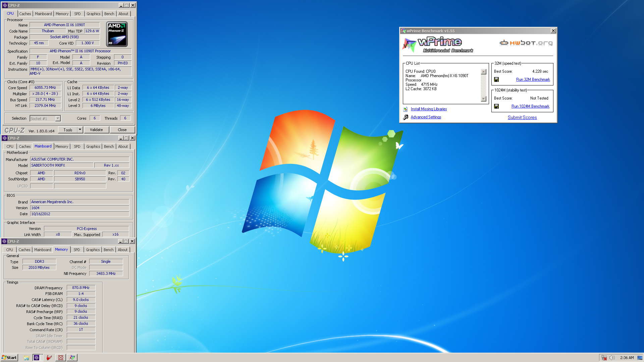Open the volume speaker tray icon

click(612, 358)
